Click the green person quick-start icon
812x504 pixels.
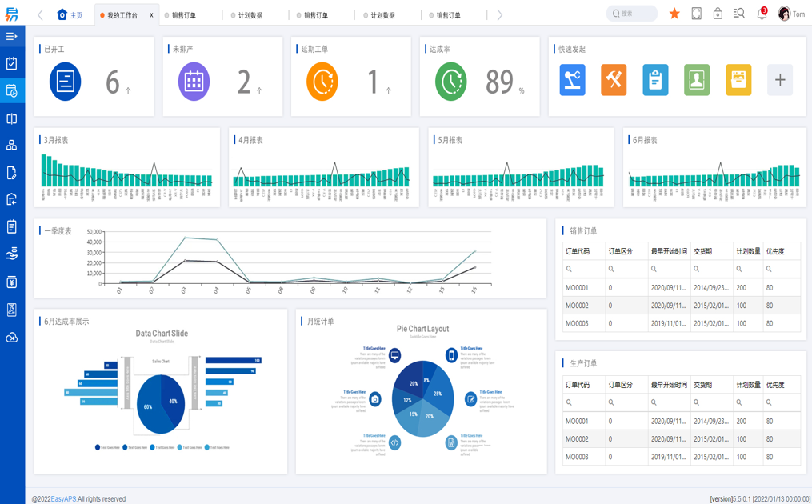click(x=697, y=80)
